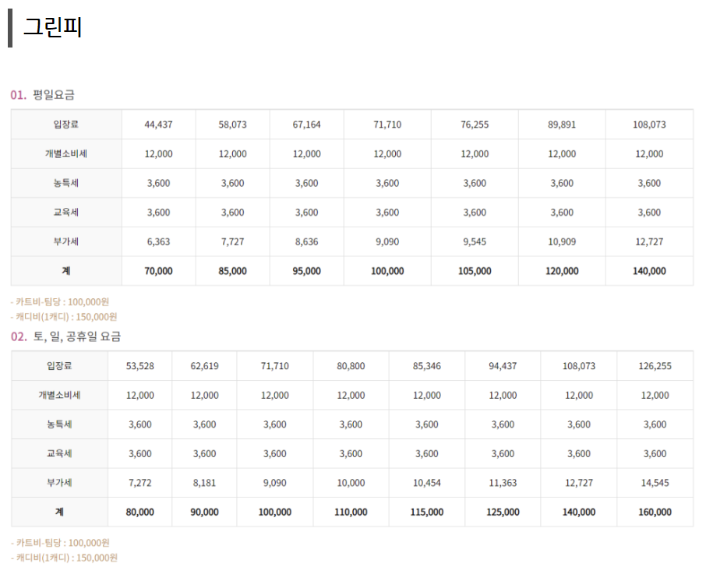Click the 58,073 입장료 cell
Screen dimensions: 706x588
click(233, 125)
